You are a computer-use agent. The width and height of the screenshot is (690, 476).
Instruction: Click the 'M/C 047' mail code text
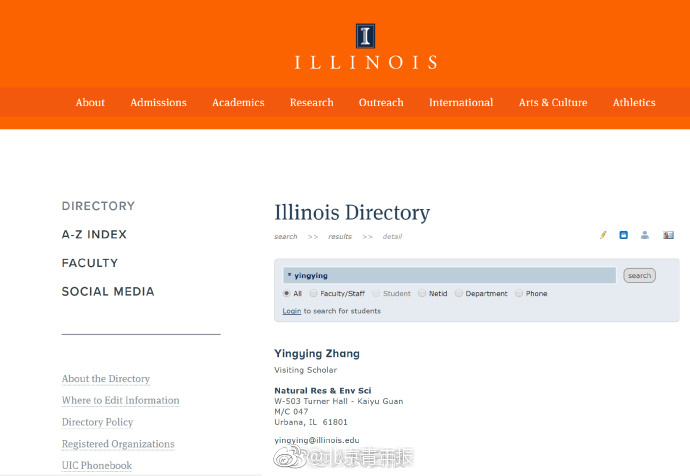pos(291,412)
